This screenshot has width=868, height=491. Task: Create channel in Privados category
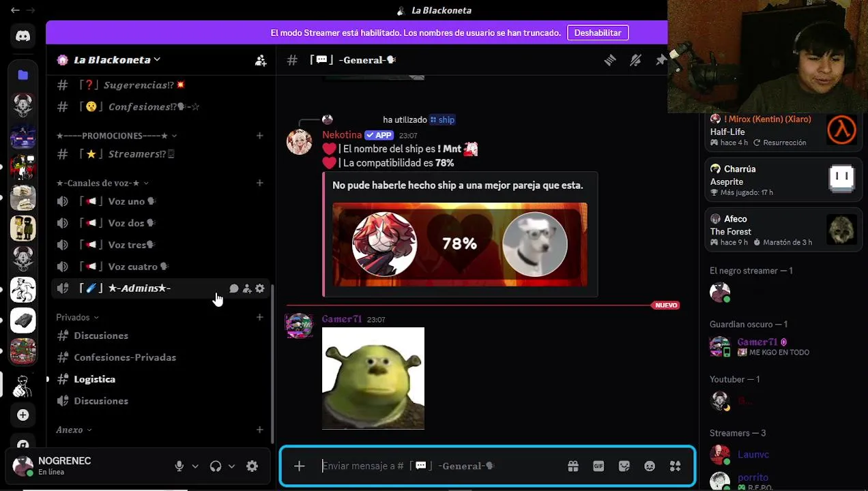click(x=259, y=317)
